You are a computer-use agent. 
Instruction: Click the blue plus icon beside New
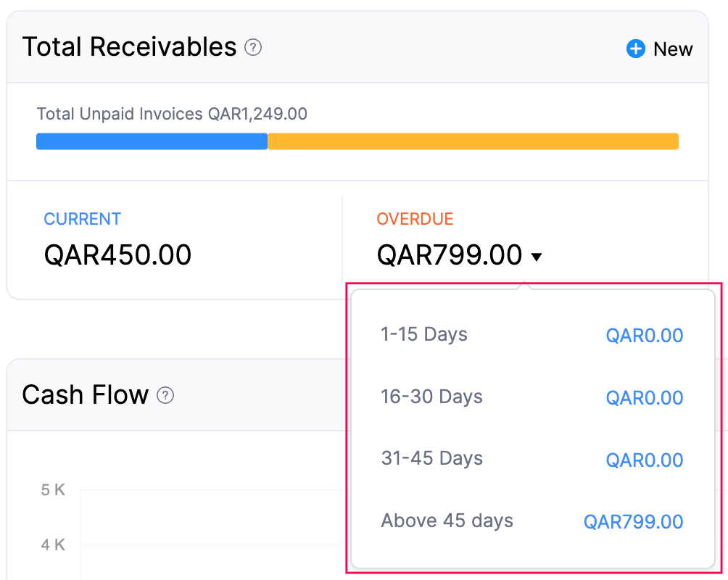[x=635, y=49]
